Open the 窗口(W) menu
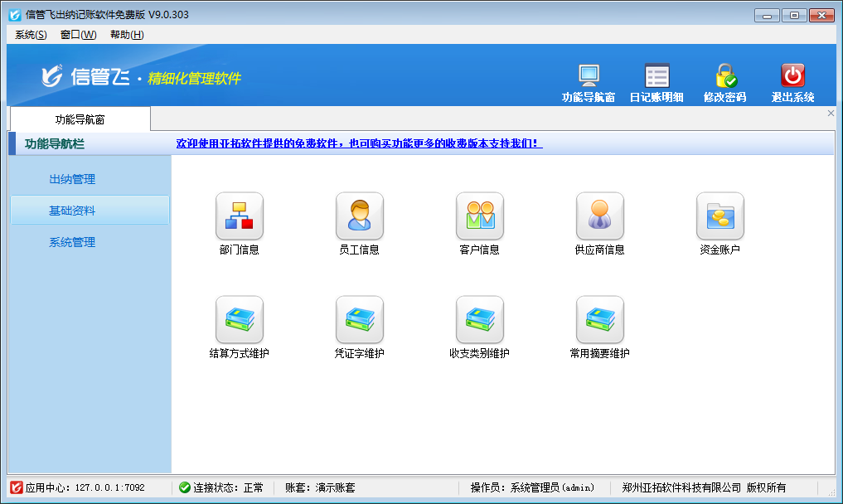 pos(78,35)
